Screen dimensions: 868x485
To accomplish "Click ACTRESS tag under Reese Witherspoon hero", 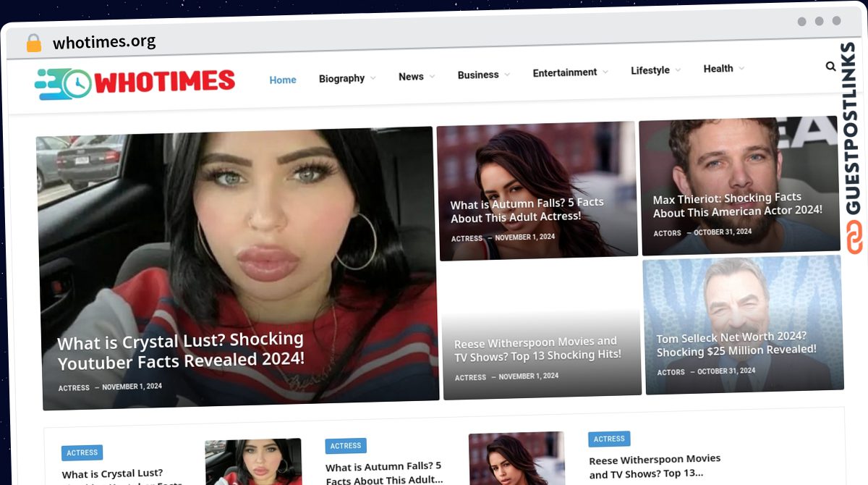I will (x=470, y=378).
